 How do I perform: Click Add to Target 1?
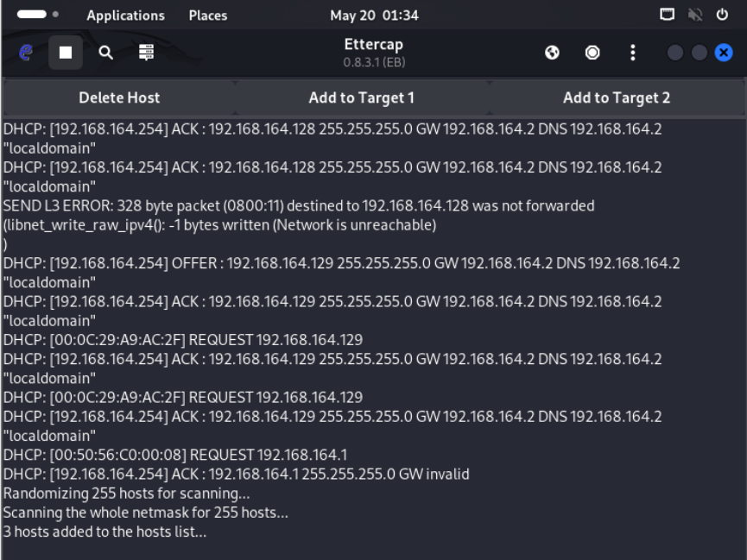[361, 98]
